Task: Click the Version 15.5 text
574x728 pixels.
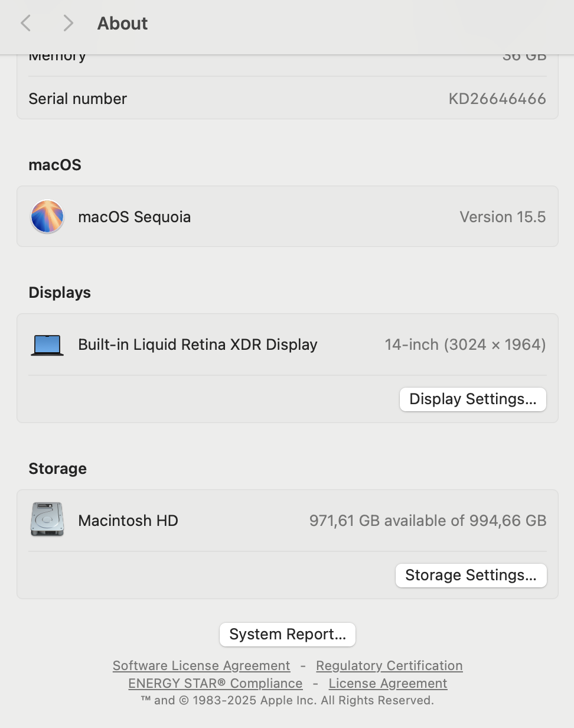Action: [503, 216]
